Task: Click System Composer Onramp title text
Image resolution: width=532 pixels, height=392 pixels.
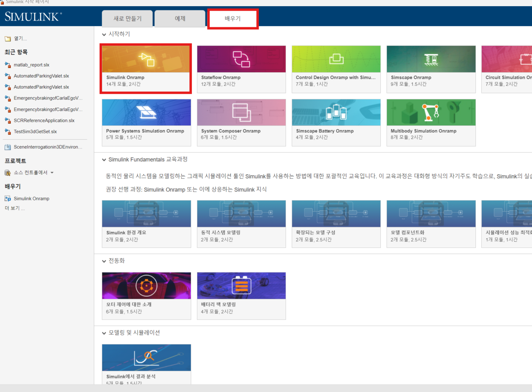Action: pos(231,131)
